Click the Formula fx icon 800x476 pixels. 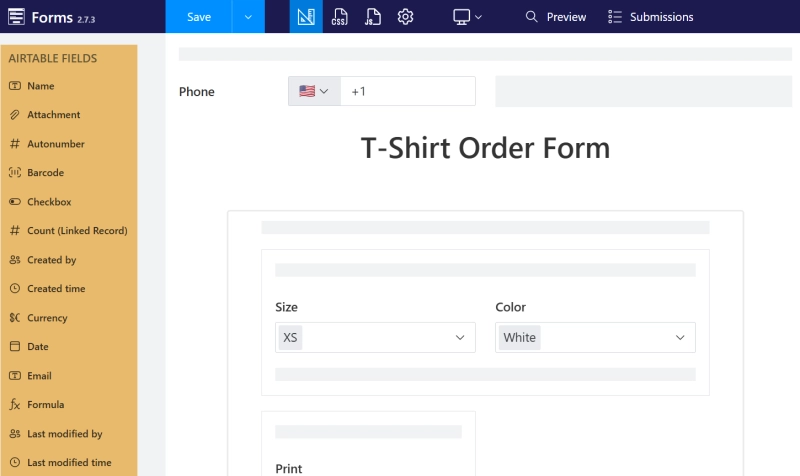pos(15,405)
